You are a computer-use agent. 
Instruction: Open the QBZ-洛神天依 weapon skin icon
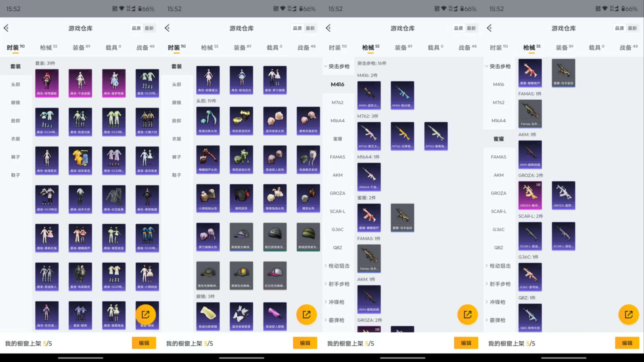coord(530,317)
